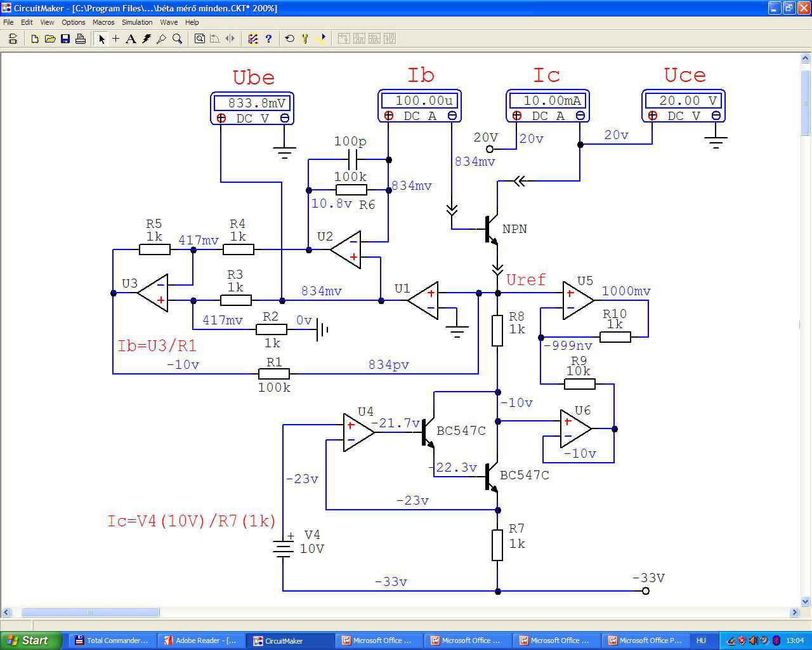Open the Edit menu
This screenshot has width=812, height=650.
27,22
